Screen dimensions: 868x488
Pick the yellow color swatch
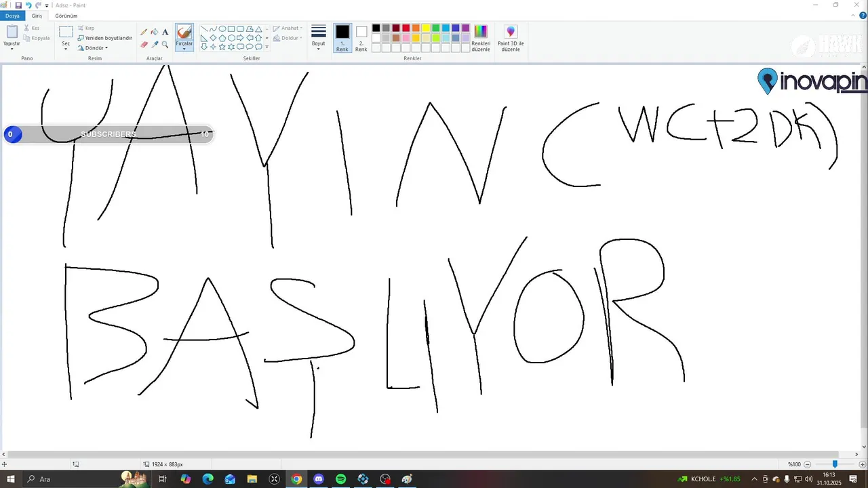point(426,28)
